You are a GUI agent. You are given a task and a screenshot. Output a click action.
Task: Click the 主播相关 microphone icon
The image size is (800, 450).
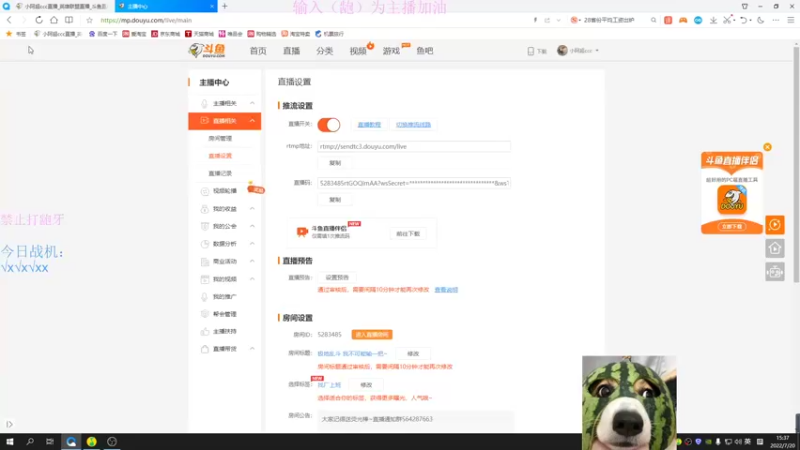point(205,104)
